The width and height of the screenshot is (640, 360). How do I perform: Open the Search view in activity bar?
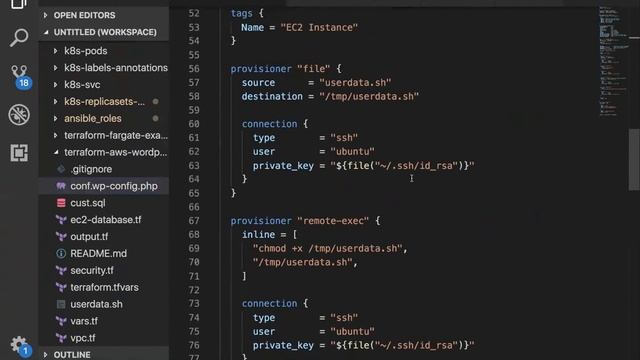tap(19, 38)
